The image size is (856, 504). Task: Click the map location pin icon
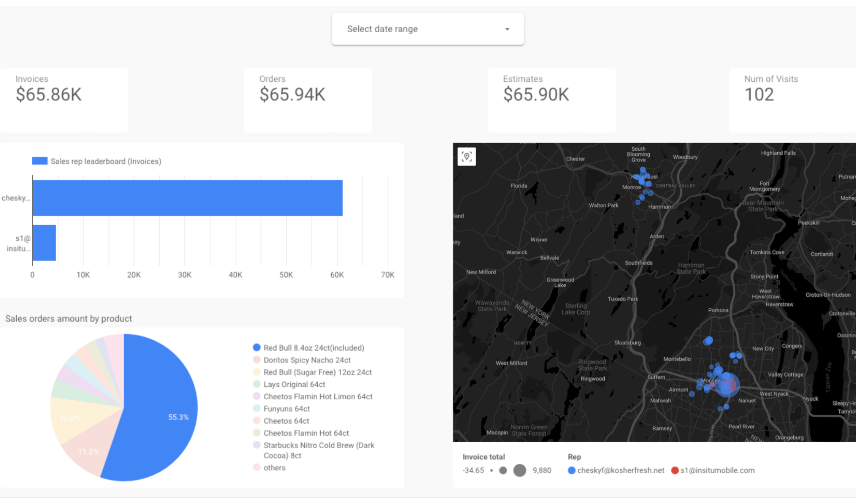[467, 157]
